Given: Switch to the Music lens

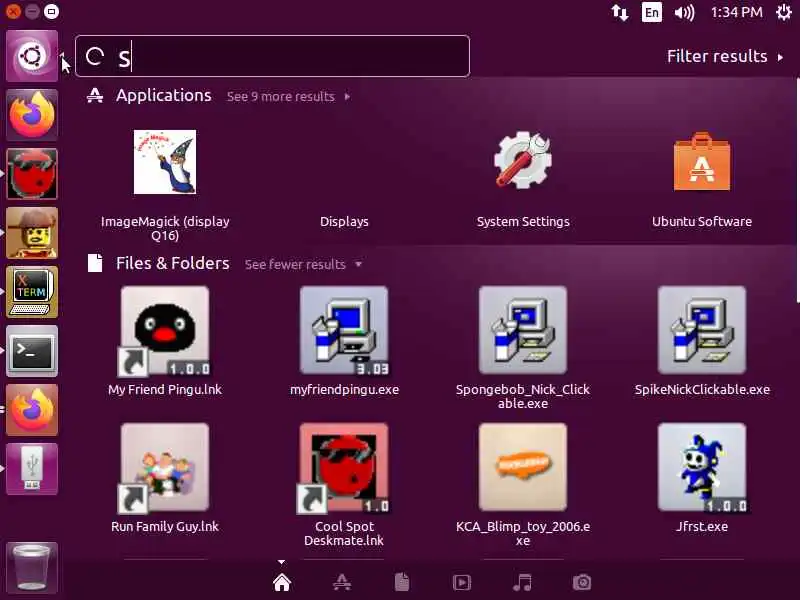Looking at the screenshot, I should point(522,582).
